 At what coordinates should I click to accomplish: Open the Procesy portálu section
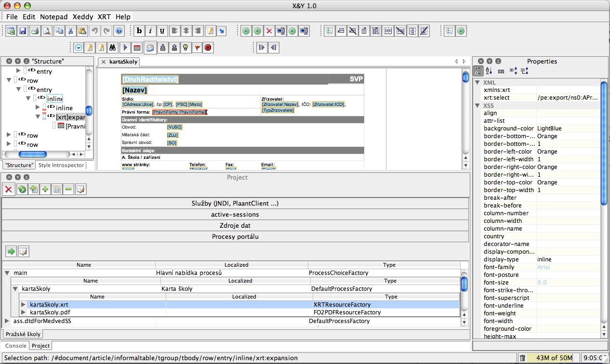235,236
